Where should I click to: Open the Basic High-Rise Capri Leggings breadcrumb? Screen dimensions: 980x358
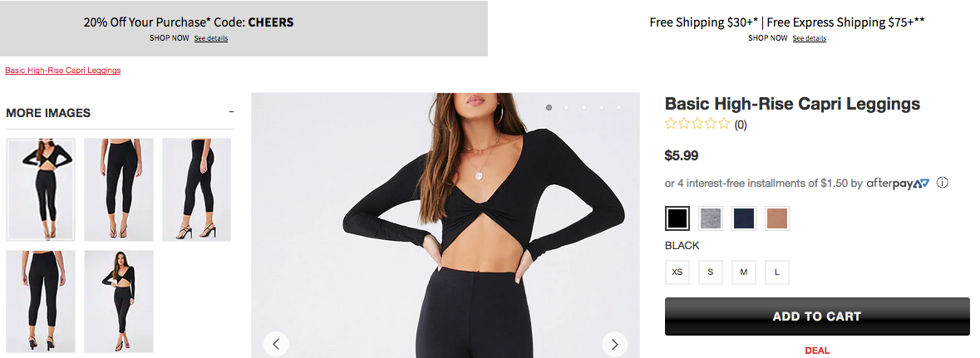(62, 70)
